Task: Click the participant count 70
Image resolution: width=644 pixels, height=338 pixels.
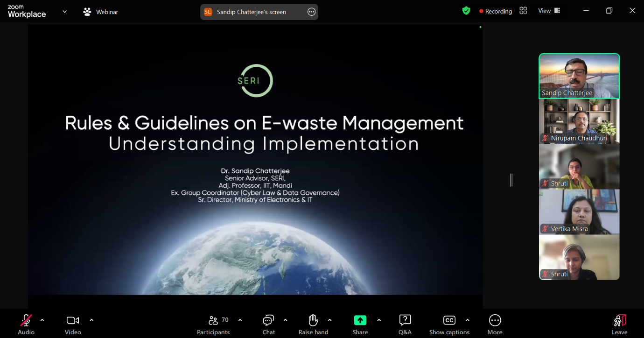Action: [x=225, y=320]
